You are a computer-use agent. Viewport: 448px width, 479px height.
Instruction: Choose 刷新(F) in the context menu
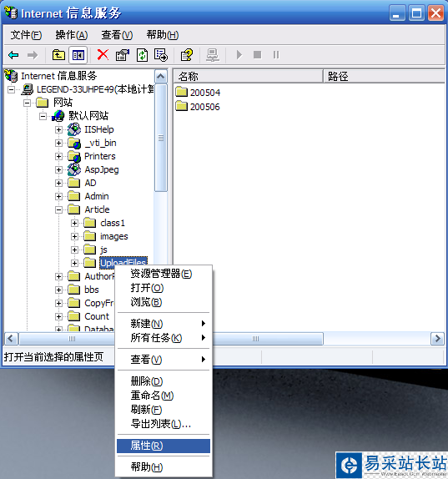point(164,410)
